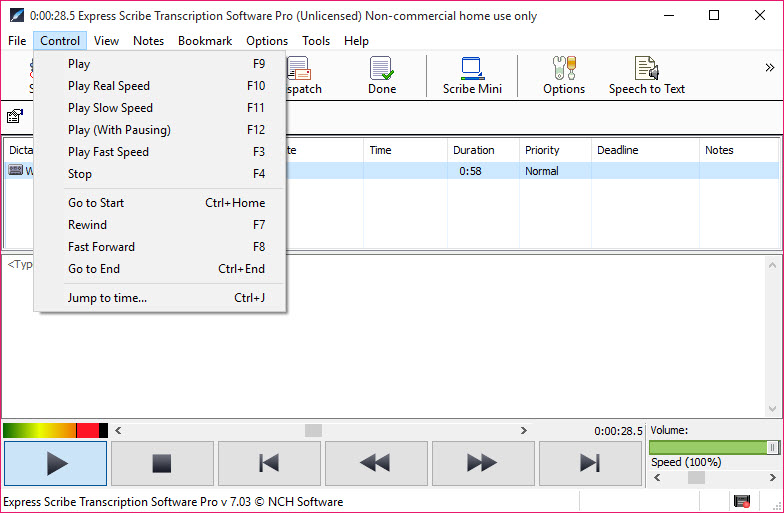The height and width of the screenshot is (513, 784).
Task: Choose Play from the Control menu
Action: (x=160, y=64)
